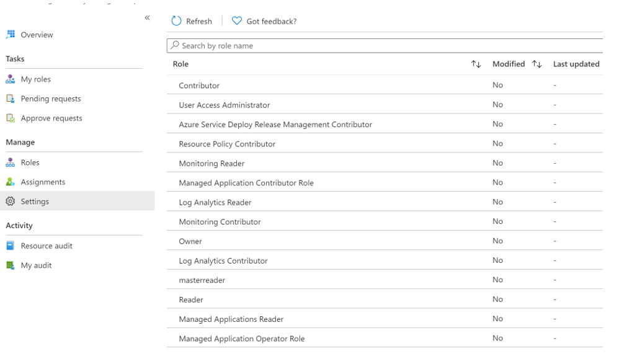This screenshot has width=627, height=364.
Task: Select the My roles icon
Action: point(9,79)
